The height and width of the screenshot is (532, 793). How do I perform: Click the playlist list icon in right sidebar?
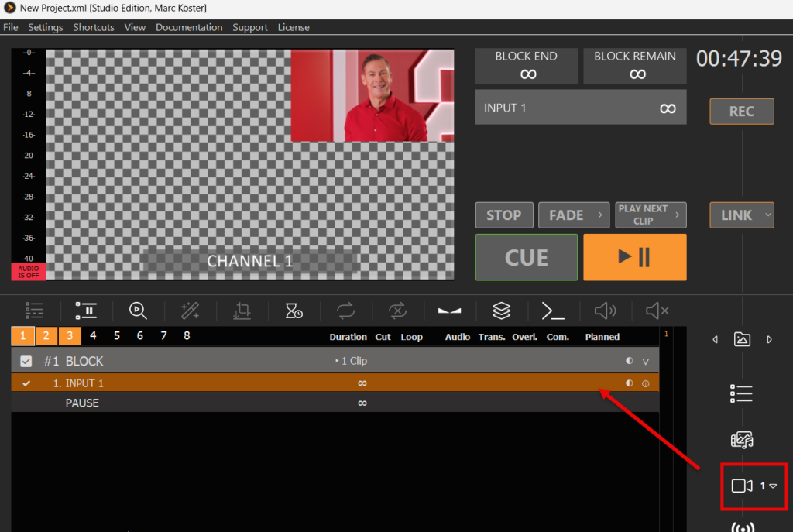click(742, 393)
